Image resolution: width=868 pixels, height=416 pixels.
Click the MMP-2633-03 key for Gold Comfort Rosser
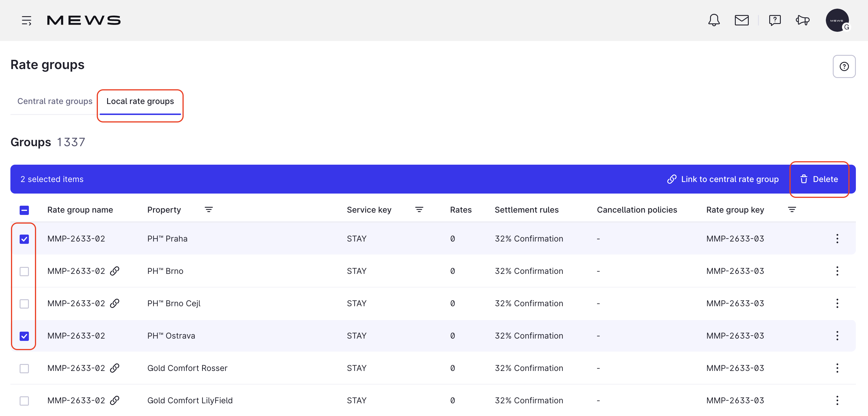click(735, 368)
